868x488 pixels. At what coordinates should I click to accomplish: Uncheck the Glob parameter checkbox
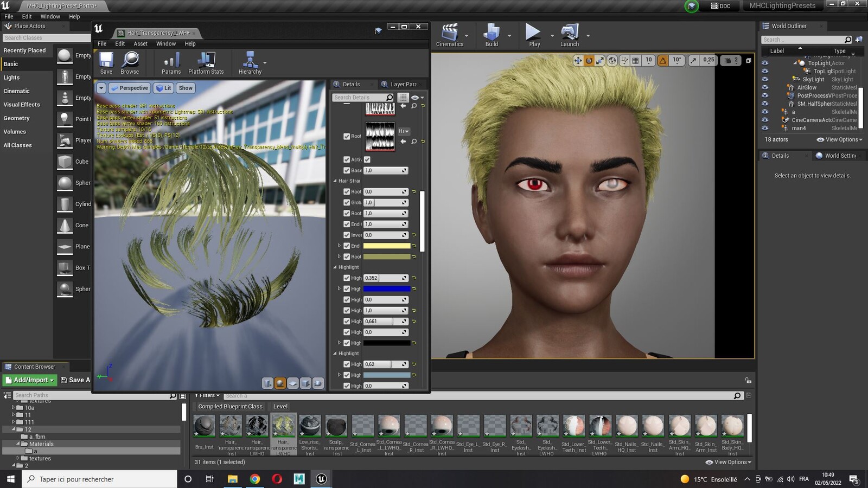[x=347, y=203]
